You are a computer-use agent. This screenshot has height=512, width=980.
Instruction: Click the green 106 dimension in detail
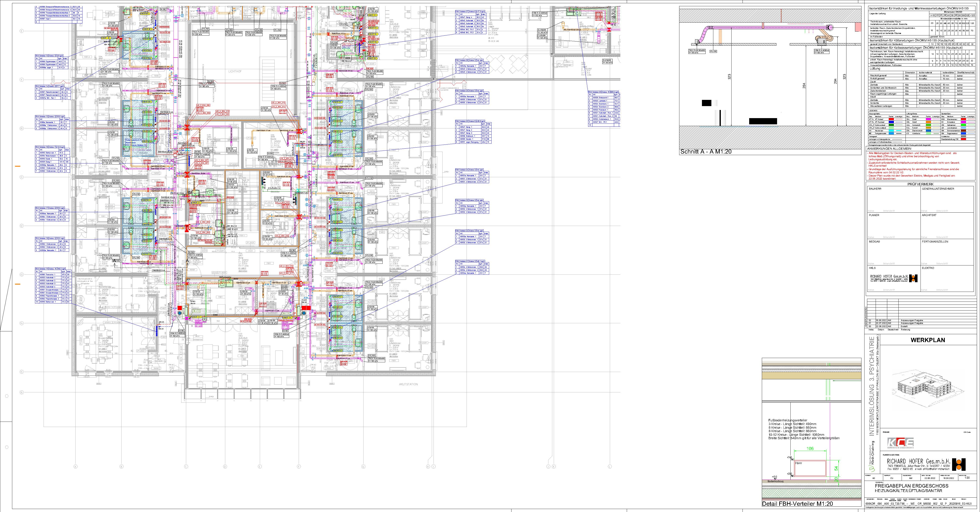810,448
